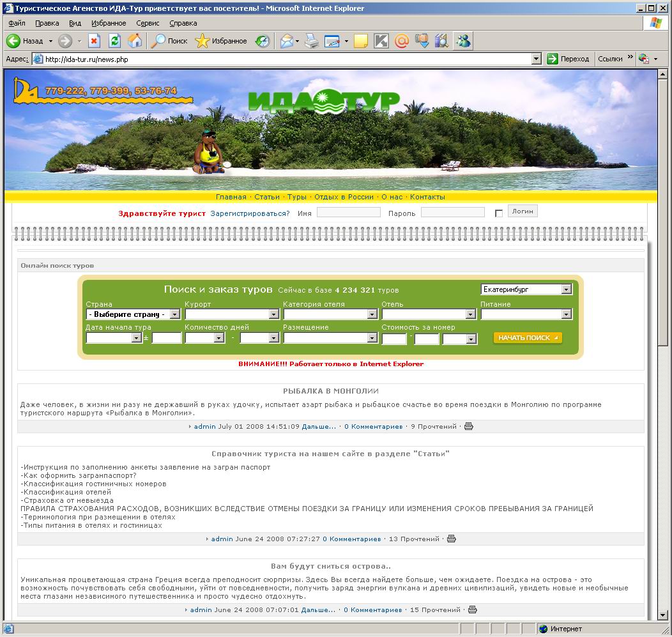Viewport: 672px width, 637px height.
Task: Expand the address bar history dropdown arrow
Action: tap(536, 59)
